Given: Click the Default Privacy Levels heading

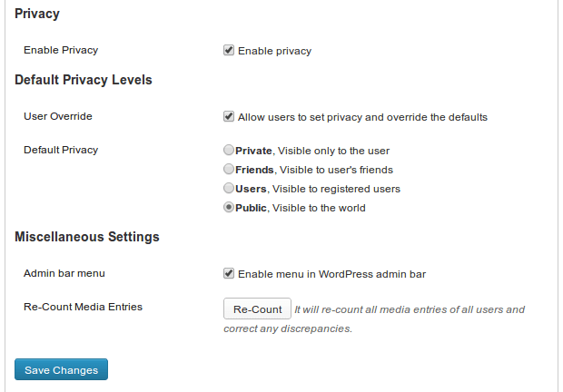Looking at the screenshot, I should coord(84,80).
